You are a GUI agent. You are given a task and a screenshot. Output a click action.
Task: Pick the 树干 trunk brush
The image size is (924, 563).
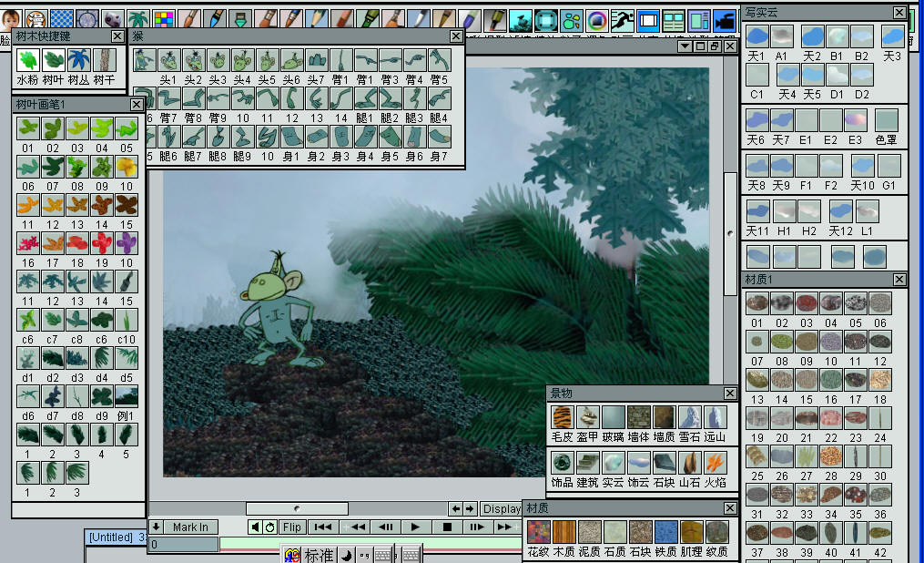pos(105,60)
